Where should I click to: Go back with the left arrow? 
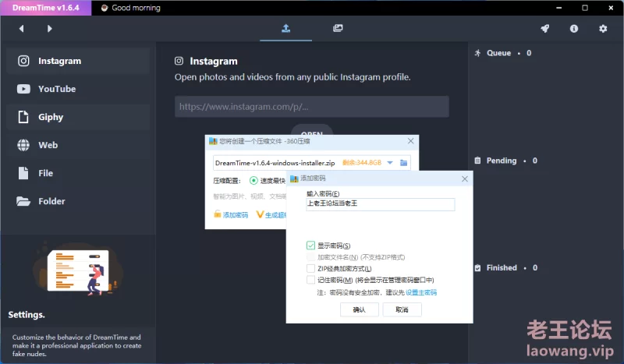coord(22,29)
